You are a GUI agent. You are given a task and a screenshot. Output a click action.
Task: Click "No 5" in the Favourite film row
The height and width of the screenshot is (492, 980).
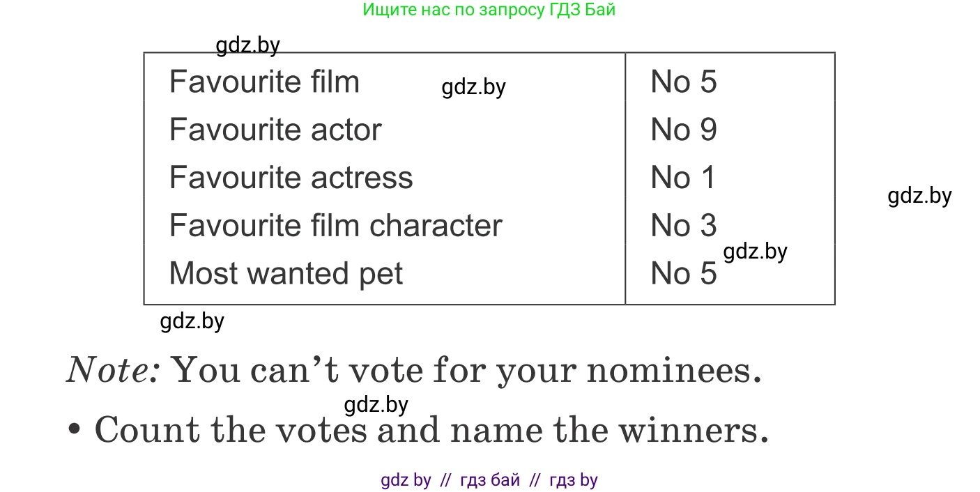click(683, 82)
